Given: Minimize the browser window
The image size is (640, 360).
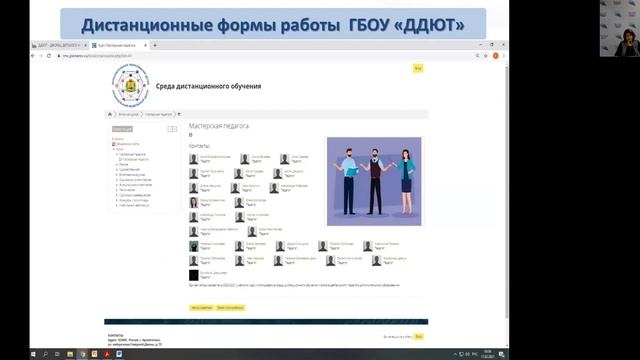Looking at the screenshot, I should point(480,44).
